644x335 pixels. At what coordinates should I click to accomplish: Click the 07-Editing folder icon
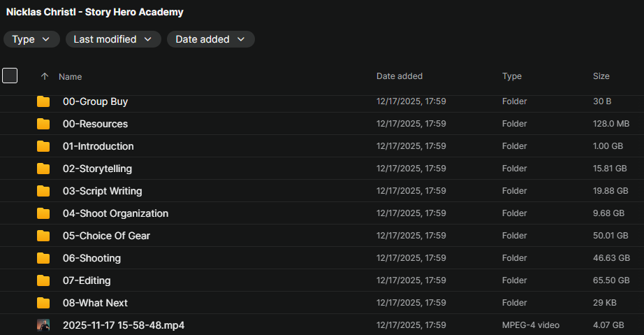[x=43, y=280]
